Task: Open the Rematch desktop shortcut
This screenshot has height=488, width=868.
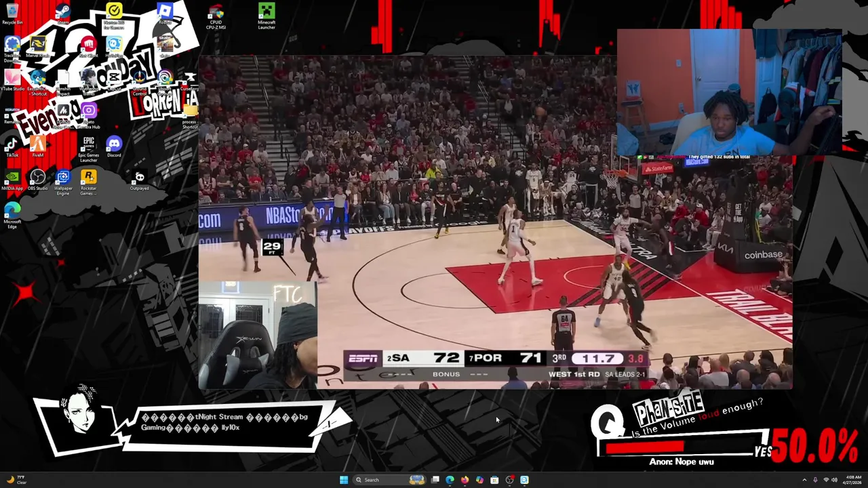Action: [x=12, y=113]
